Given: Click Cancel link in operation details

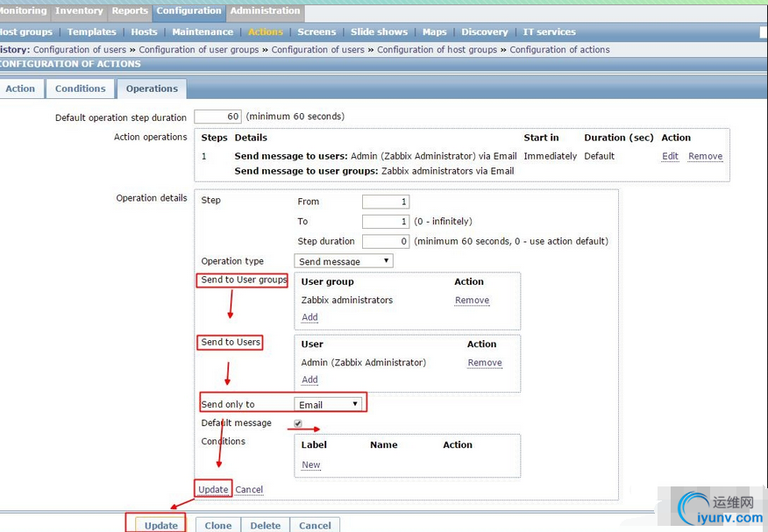Looking at the screenshot, I should tap(249, 489).
